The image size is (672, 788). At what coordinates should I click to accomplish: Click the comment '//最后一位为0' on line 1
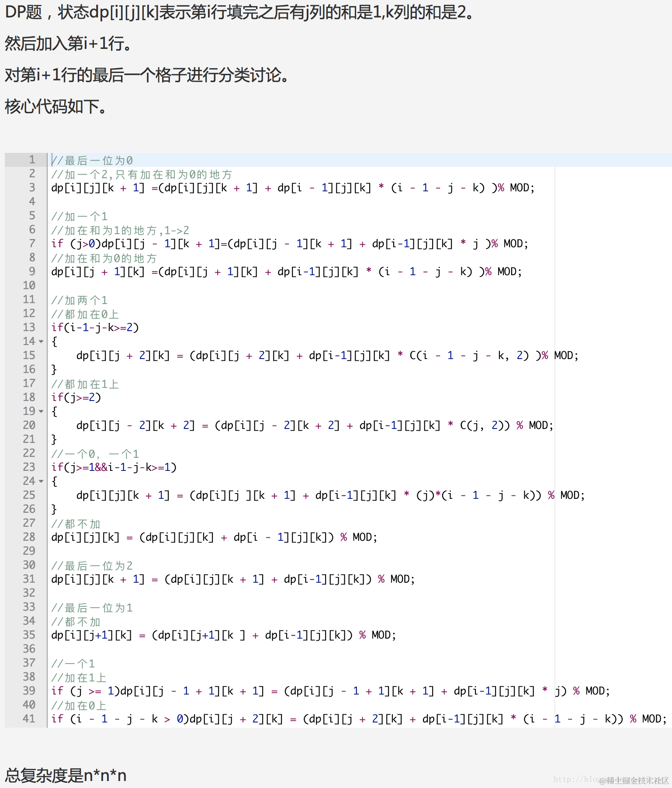pyautogui.click(x=92, y=160)
